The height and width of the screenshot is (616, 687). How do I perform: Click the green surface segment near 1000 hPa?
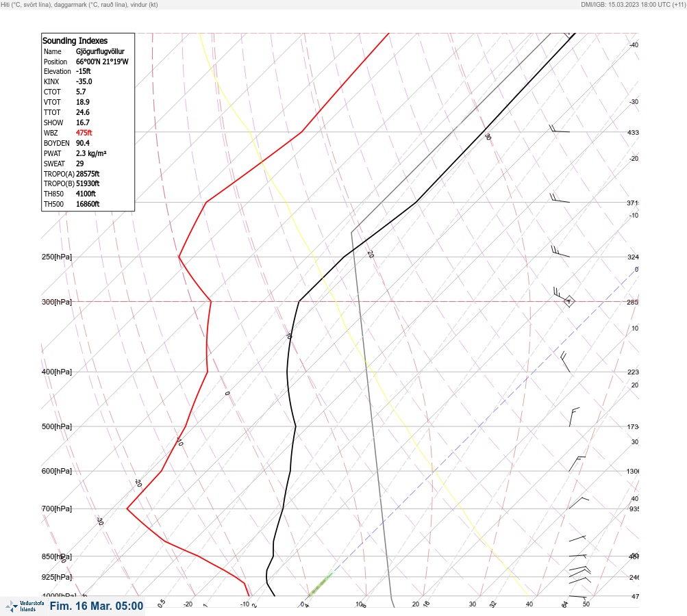(x=321, y=582)
